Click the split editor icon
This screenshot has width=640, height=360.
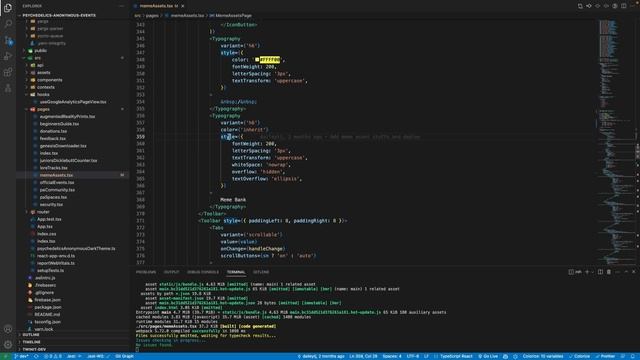pyautogui.click(x=624, y=6)
